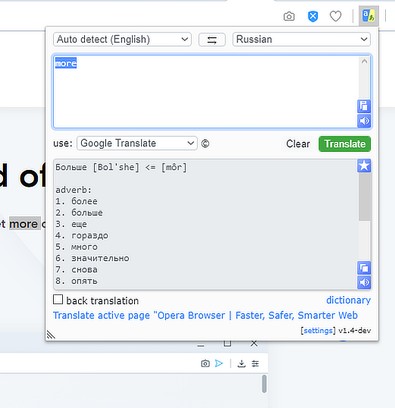Click the Clear button
Screen dimensions: 395x408
[298, 144]
